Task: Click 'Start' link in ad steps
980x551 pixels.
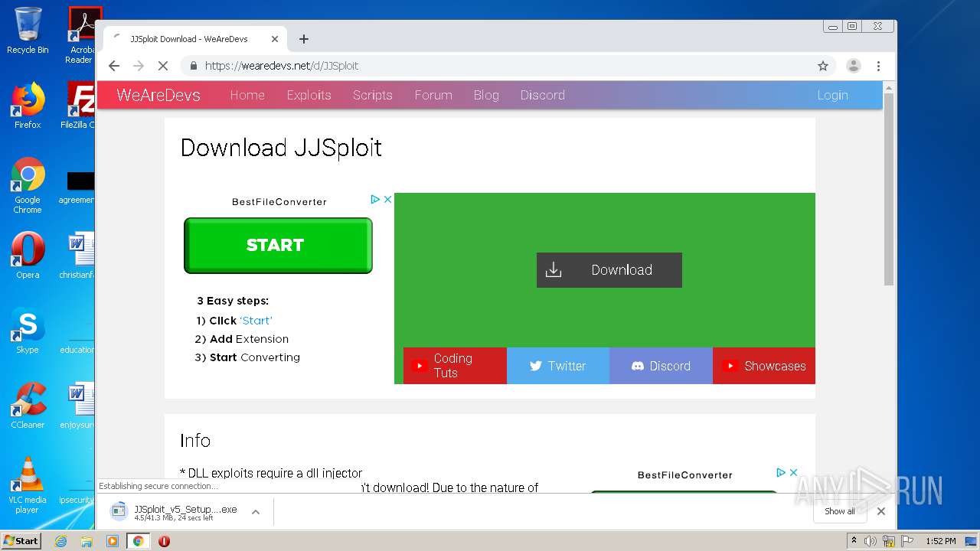Action: [256, 321]
